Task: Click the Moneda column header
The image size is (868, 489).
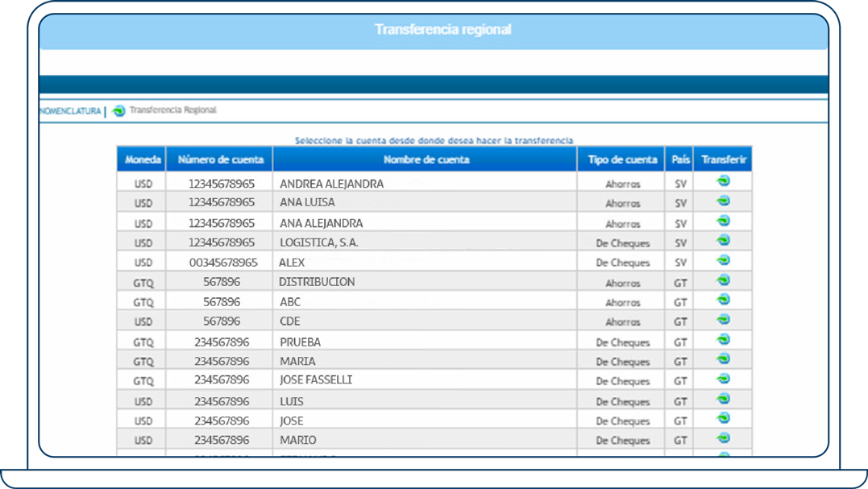Action: 143,160
